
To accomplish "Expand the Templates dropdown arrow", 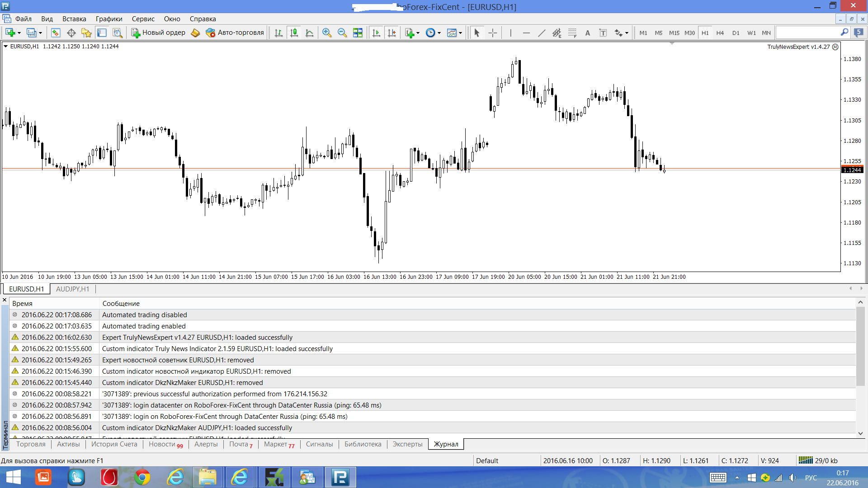I will [460, 33].
